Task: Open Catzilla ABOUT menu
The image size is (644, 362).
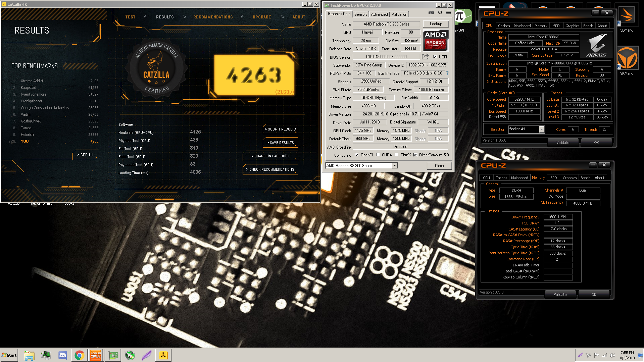Action: tap(299, 17)
